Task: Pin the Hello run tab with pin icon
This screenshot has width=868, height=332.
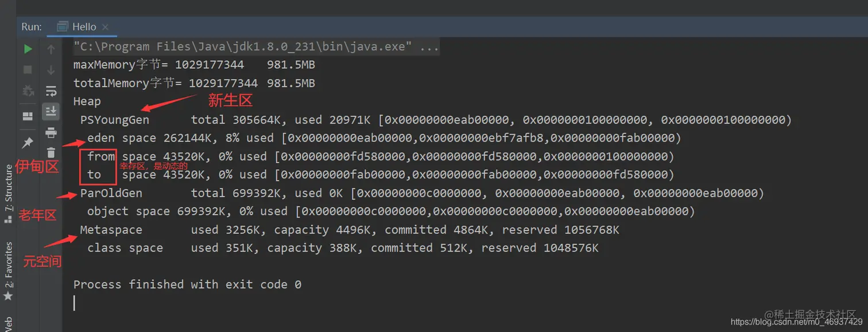Action: [x=28, y=142]
